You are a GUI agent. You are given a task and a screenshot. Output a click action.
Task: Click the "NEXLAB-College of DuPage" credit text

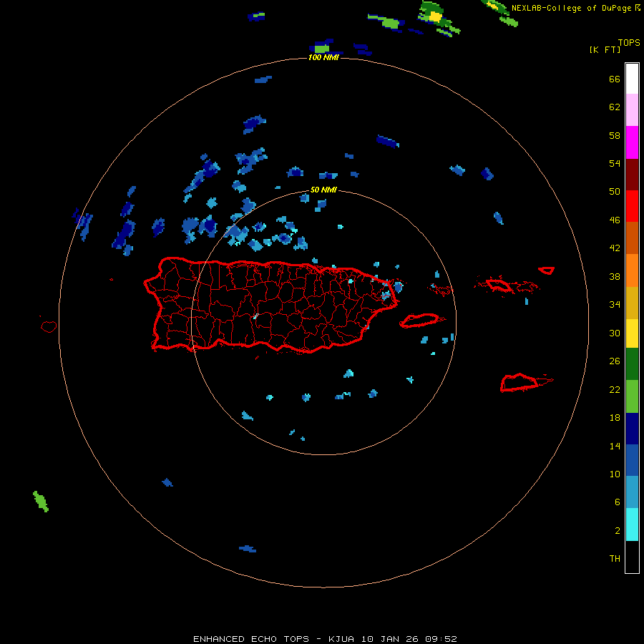coord(571,8)
